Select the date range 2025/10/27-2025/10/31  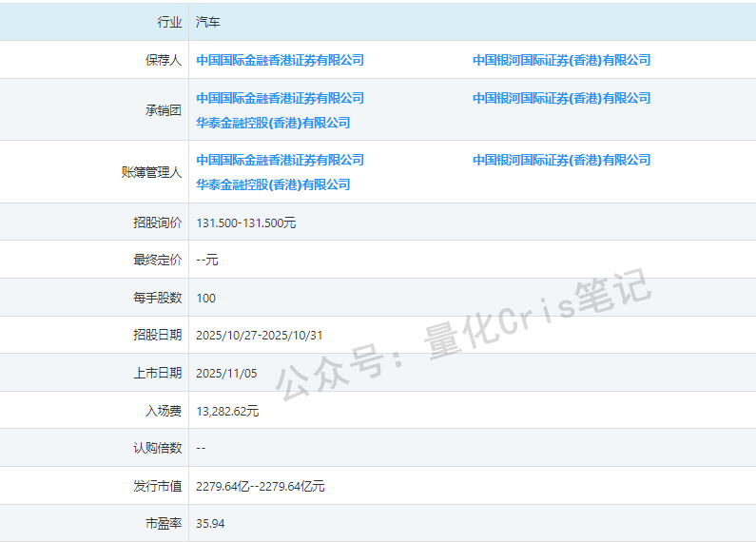coord(260,336)
